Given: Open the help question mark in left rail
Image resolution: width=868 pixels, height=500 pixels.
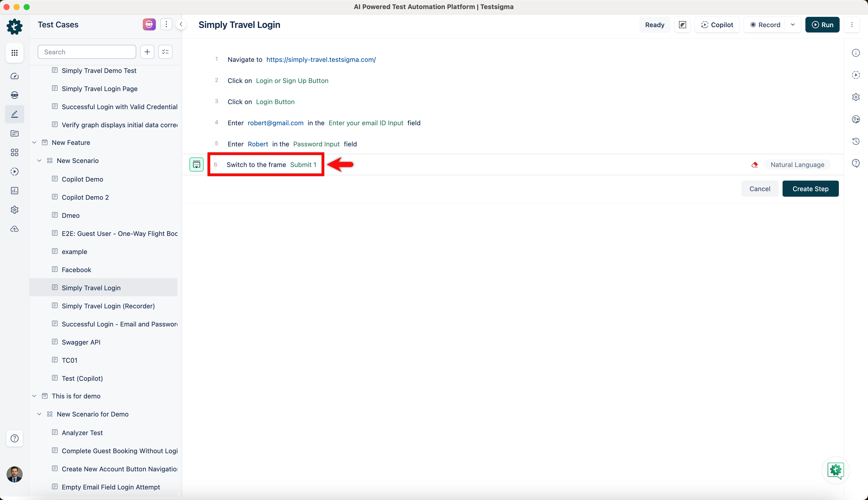Looking at the screenshot, I should (x=14, y=438).
